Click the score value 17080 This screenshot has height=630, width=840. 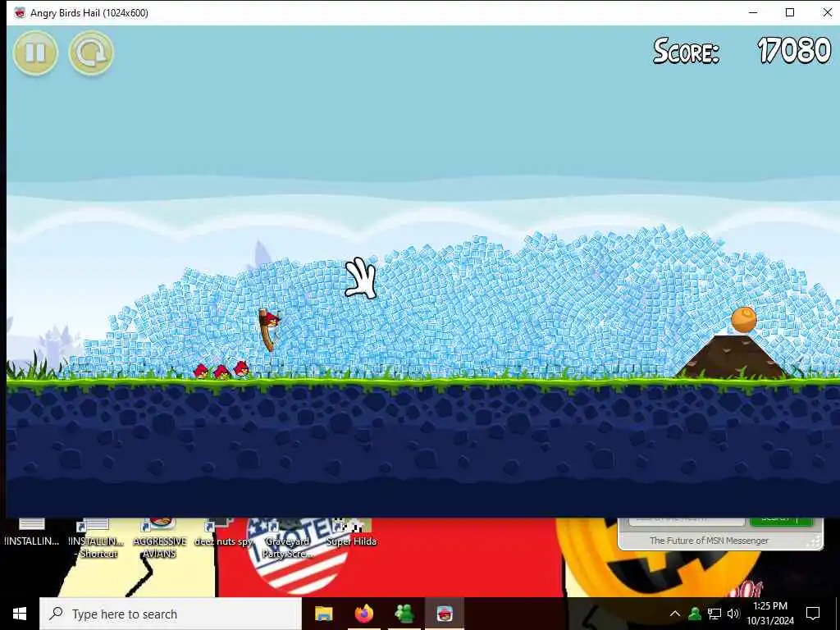pyautogui.click(x=794, y=51)
